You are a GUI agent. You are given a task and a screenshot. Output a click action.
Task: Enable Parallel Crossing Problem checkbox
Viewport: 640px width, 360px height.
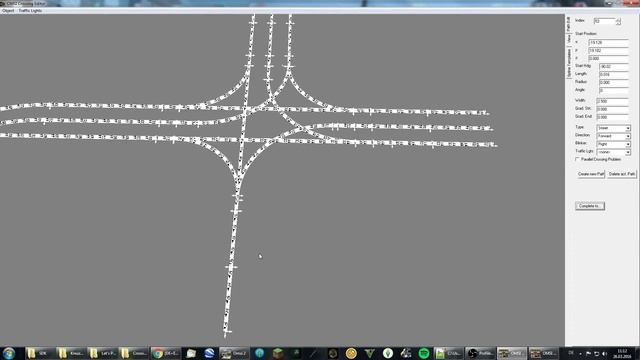tap(577, 159)
